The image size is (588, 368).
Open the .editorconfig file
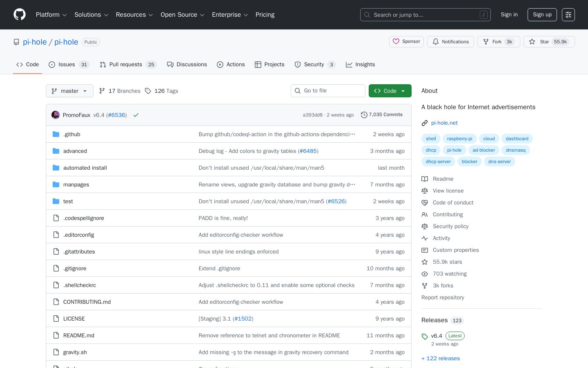pos(79,235)
